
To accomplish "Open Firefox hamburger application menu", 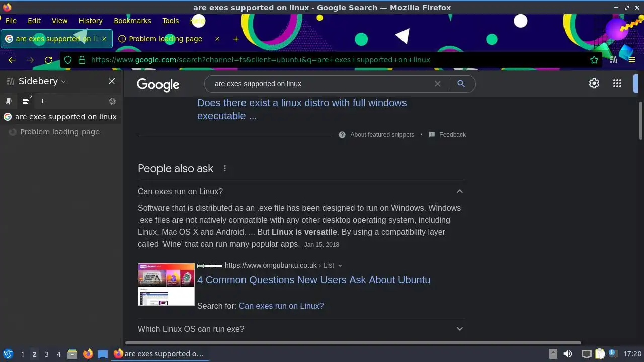I will pos(632,60).
